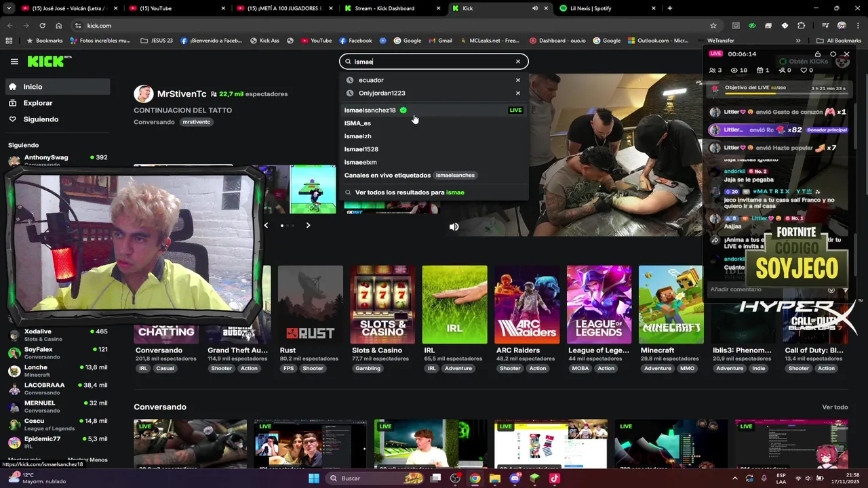Mute the Kick tab audio icon

[x=535, y=8]
